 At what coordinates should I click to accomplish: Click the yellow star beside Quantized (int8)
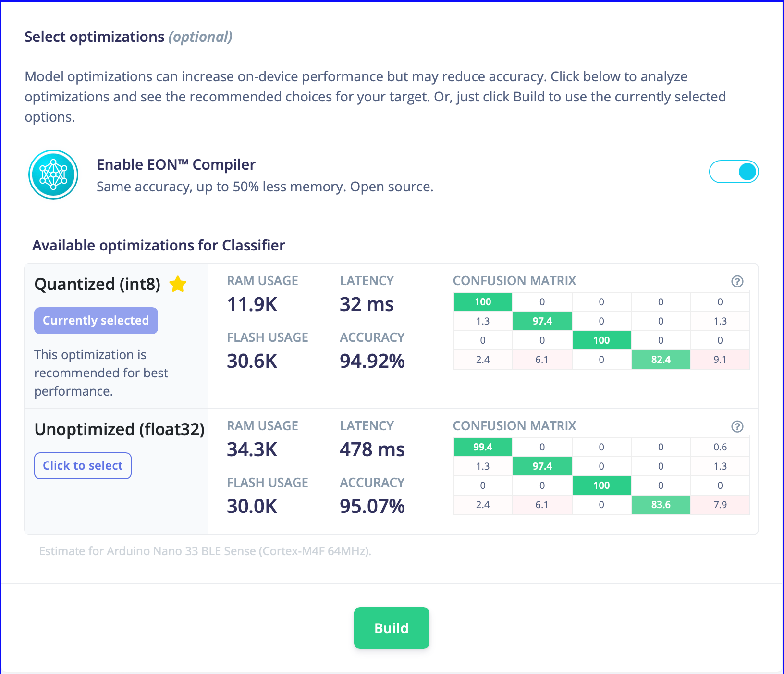(x=178, y=284)
